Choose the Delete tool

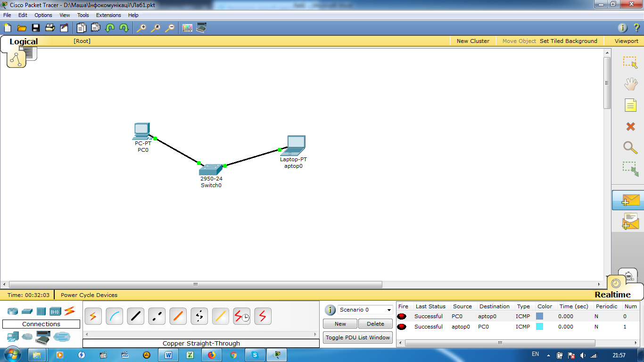630,126
